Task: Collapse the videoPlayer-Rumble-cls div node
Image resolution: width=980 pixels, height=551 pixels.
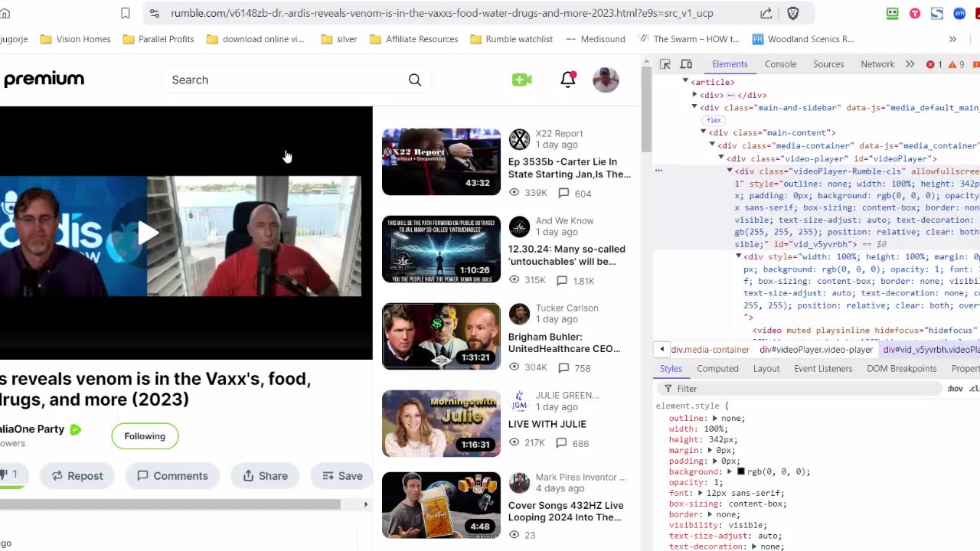Action: tap(730, 171)
